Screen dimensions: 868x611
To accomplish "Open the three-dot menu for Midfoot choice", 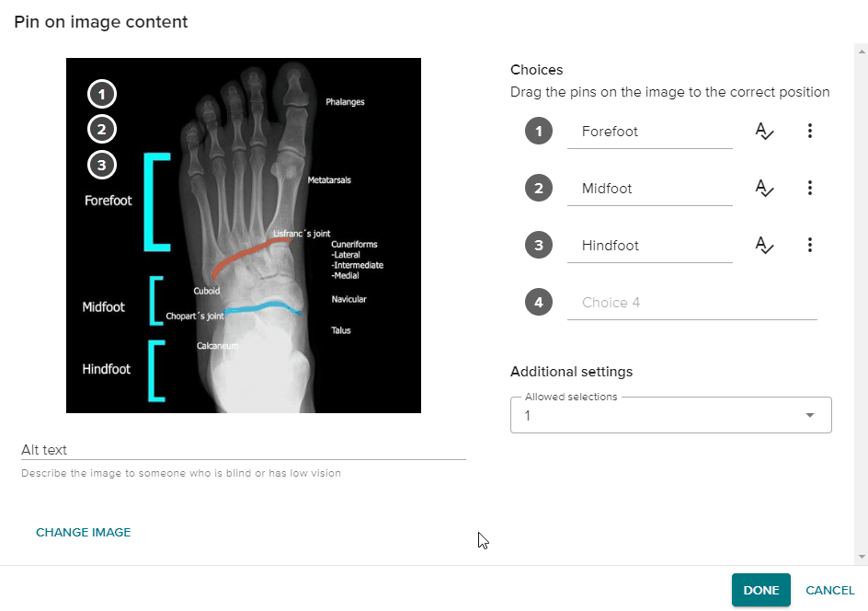I will pyautogui.click(x=810, y=189).
